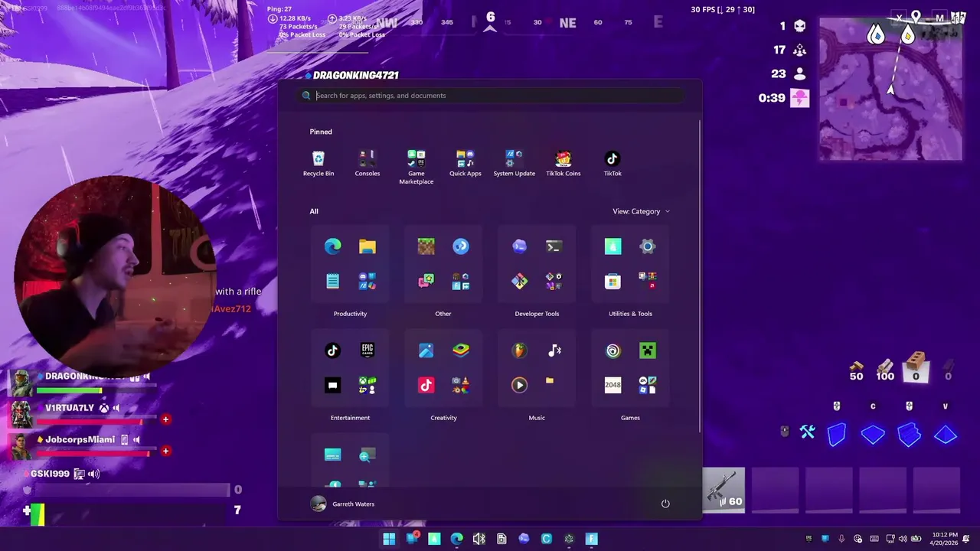This screenshot has height=551, width=980.
Task: Open Settings gear in Utilities & Tools
Action: [x=648, y=246]
